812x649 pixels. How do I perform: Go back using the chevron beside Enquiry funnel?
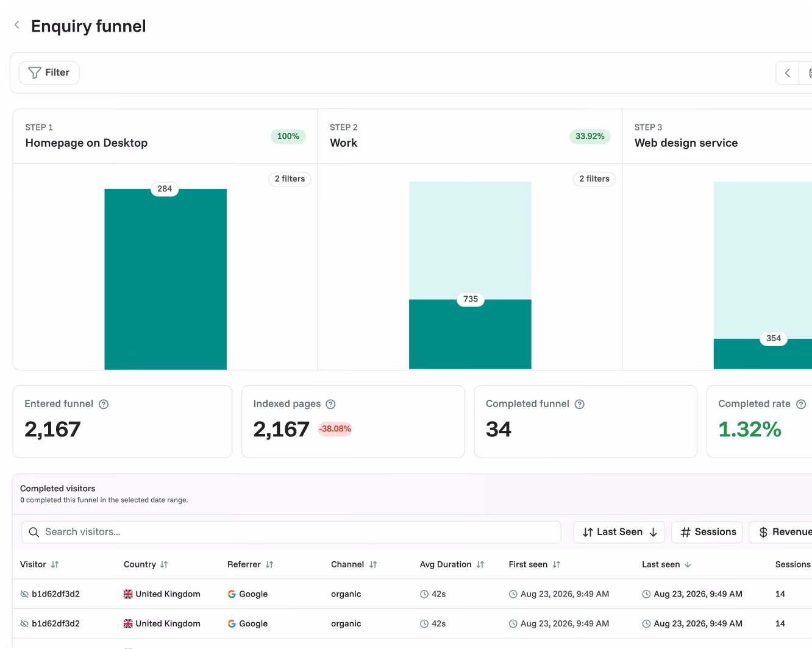17,25
